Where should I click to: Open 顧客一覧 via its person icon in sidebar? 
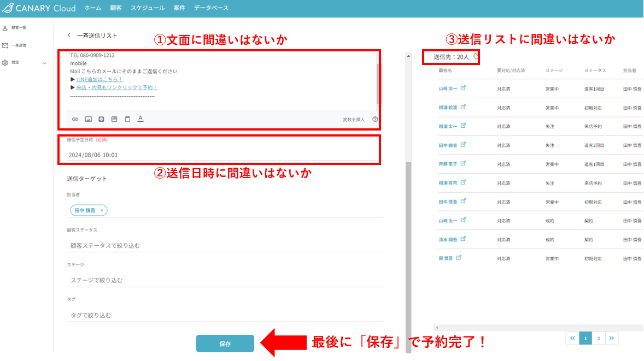pos(5,28)
